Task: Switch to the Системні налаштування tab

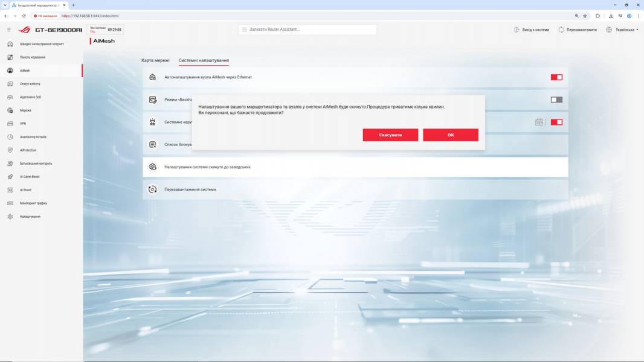Action: (204, 60)
